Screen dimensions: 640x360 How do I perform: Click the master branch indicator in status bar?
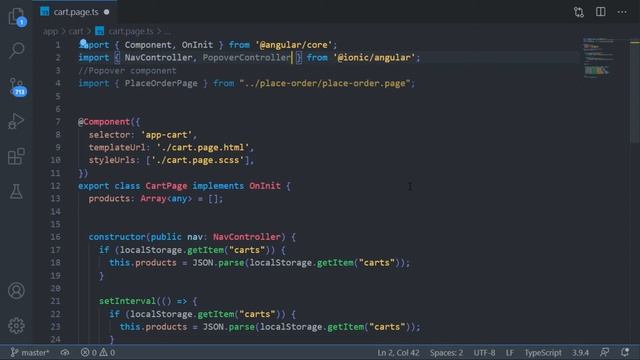(29, 352)
